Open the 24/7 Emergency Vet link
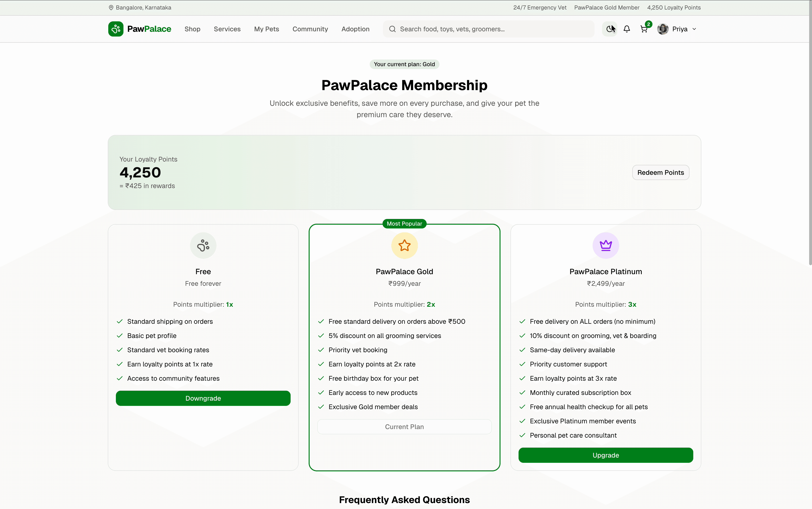 click(539, 7)
